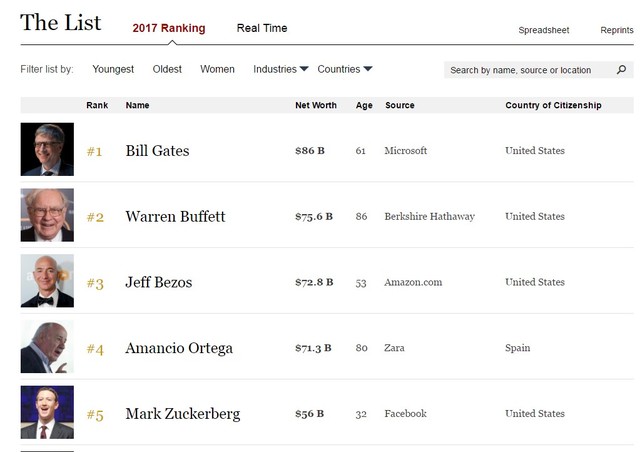
Task: Expand the Countries filter dropdown
Action: click(x=345, y=69)
